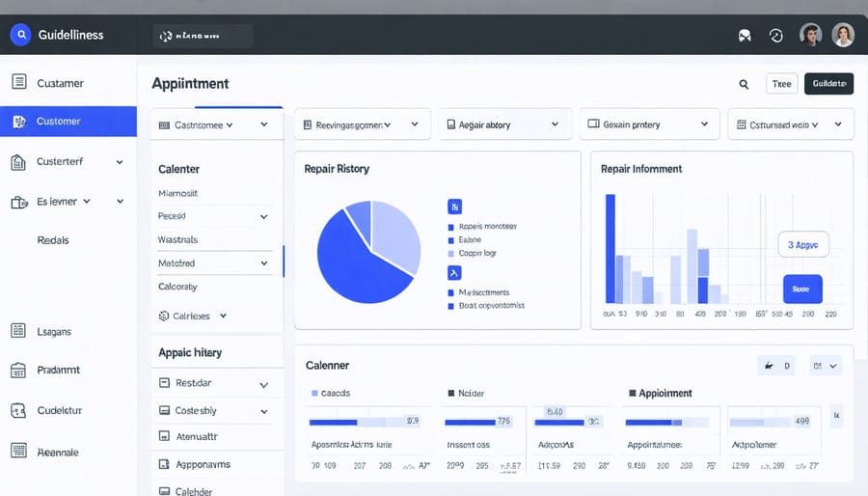The image size is (868, 496).
Task: Click the dark Guildeite button
Action: (828, 84)
